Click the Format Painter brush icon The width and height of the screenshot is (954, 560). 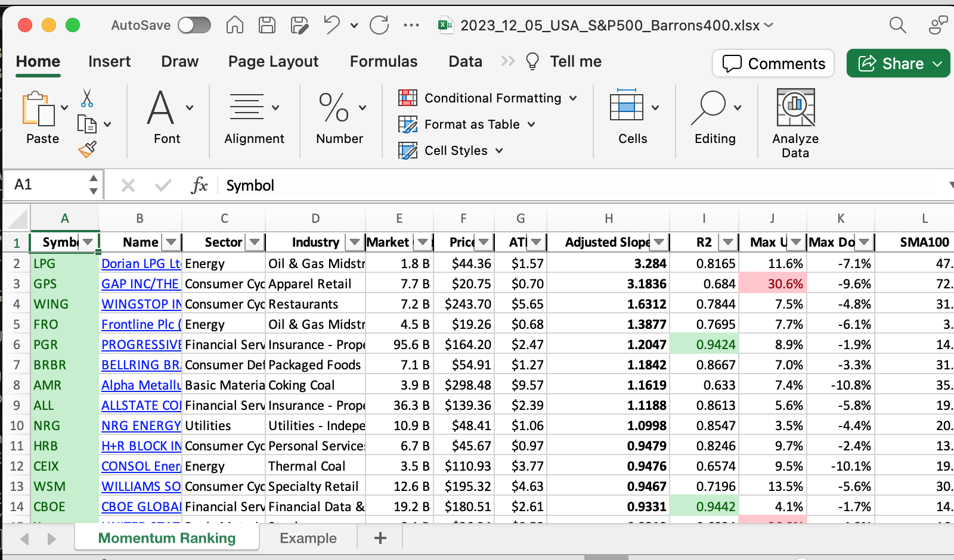click(x=87, y=149)
